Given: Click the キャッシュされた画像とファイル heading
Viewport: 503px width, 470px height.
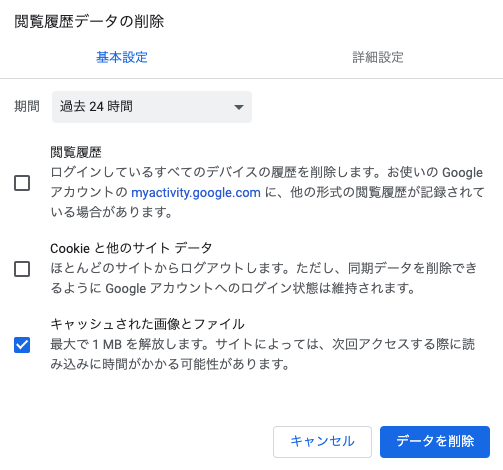Looking at the screenshot, I should coord(147,324).
